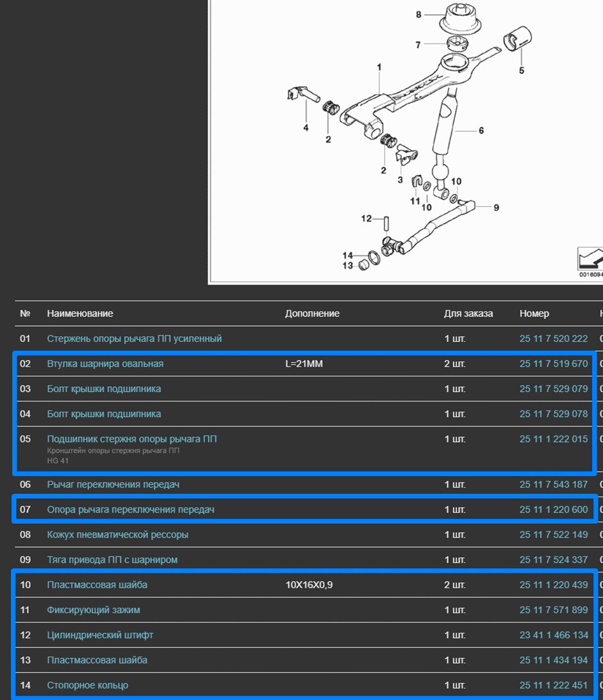
Task: Click '1 шт.' quantity in row 01
Action: pyautogui.click(x=455, y=338)
